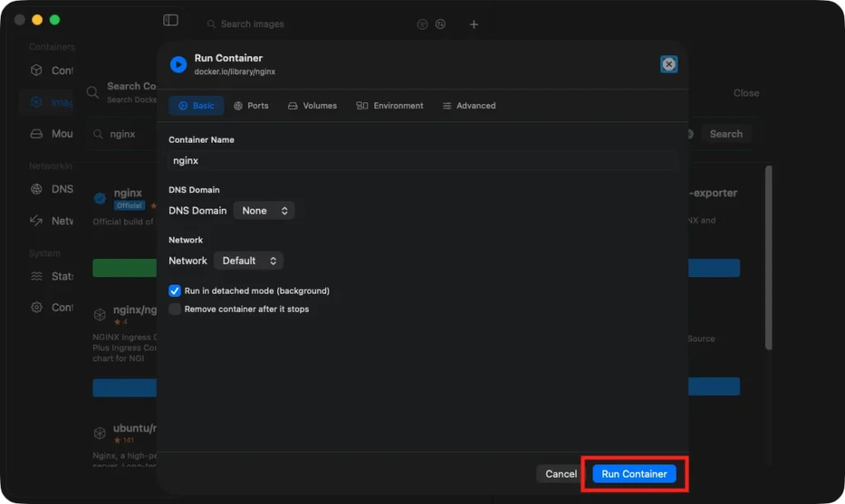Click the results list scrollbar
Viewport: 845px width, 504px height.
pyautogui.click(x=768, y=257)
